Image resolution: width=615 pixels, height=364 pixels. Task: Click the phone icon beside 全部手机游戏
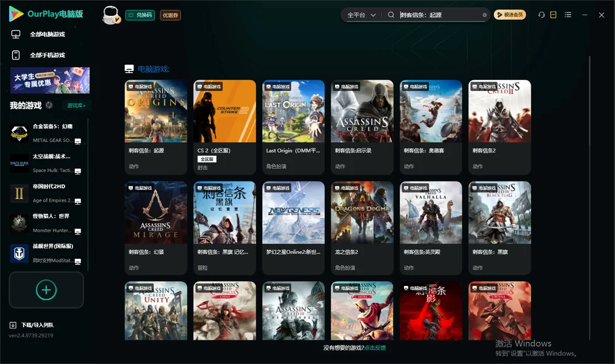(x=16, y=55)
